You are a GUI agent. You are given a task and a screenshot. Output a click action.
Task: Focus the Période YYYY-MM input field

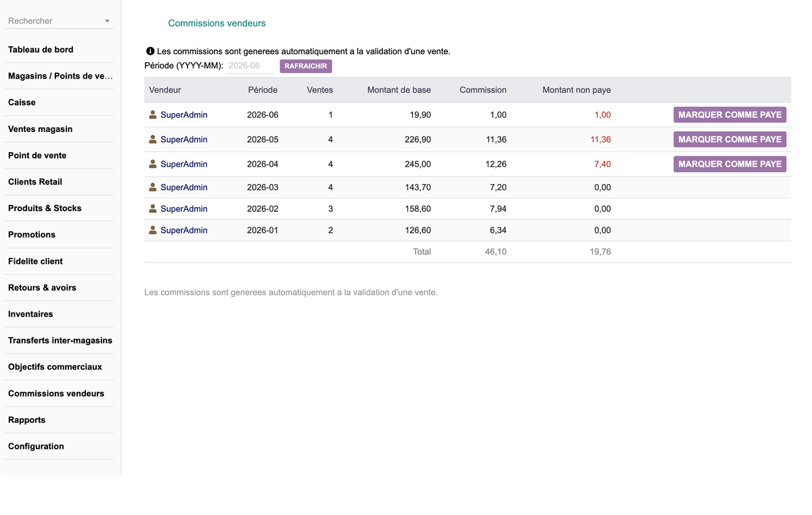(x=250, y=66)
